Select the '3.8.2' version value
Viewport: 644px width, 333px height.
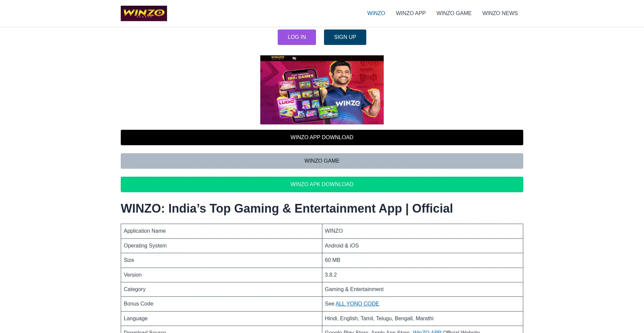pos(422,275)
